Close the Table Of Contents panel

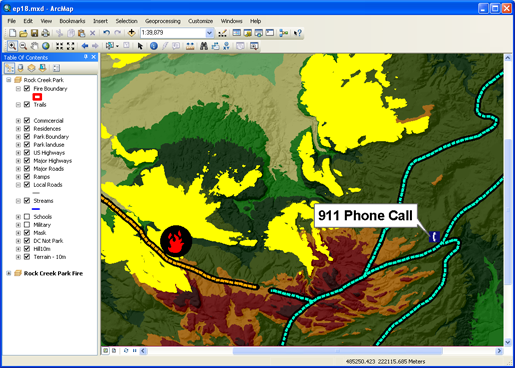94,57
